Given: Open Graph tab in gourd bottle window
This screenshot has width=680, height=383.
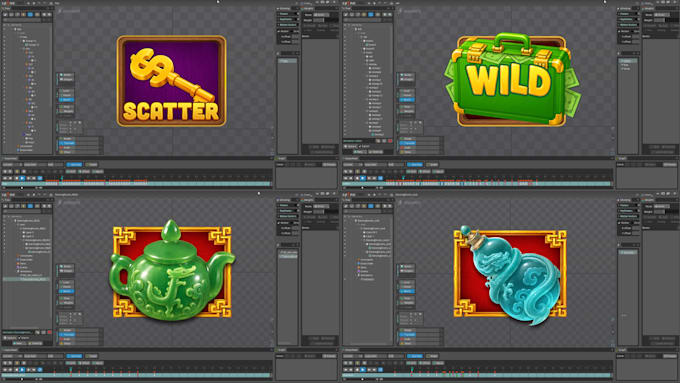Looking at the screenshot, I should tap(621, 350).
